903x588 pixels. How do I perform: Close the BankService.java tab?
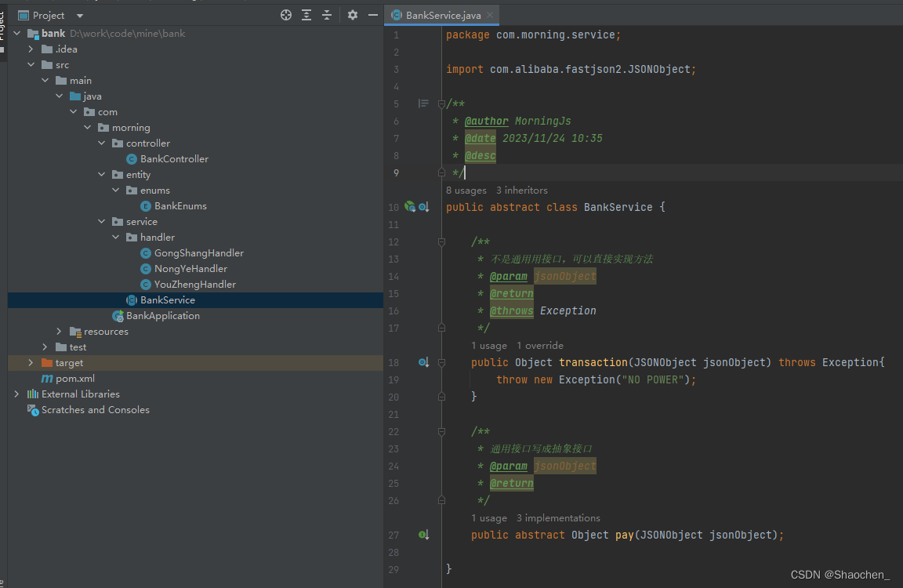coord(489,15)
